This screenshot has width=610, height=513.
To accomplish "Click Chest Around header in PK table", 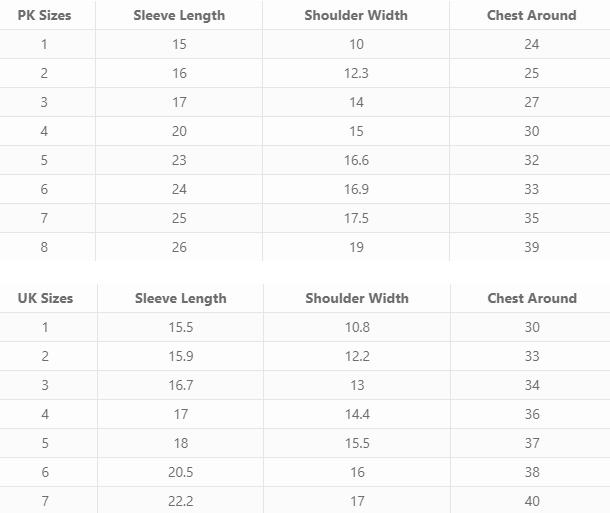I will (x=531, y=16).
